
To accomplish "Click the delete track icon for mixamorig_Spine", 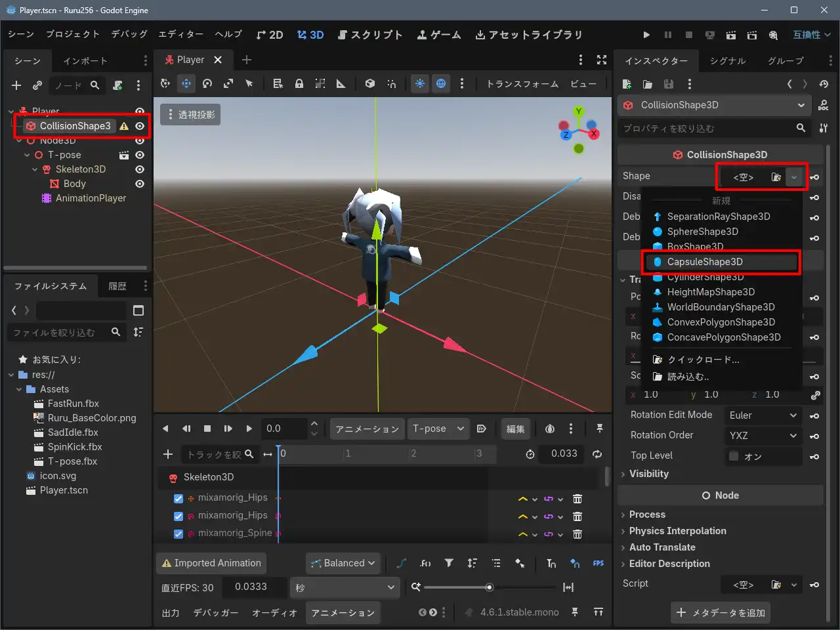I will click(577, 534).
